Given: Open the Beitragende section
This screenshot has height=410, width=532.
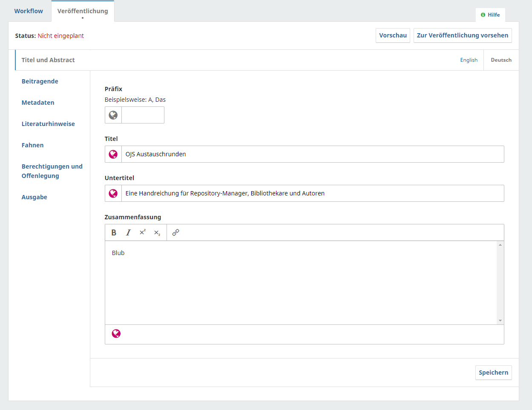Looking at the screenshot, I should (40, 81).
